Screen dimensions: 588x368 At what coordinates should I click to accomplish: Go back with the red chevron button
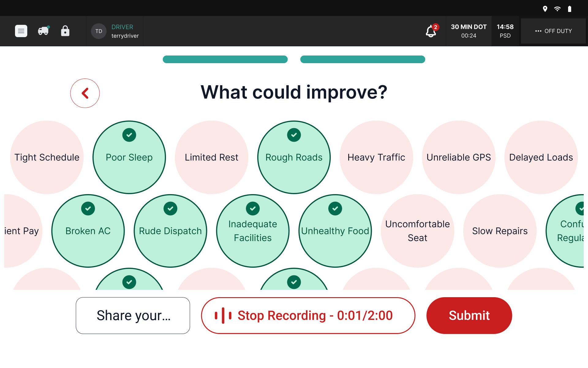point(85,93)
